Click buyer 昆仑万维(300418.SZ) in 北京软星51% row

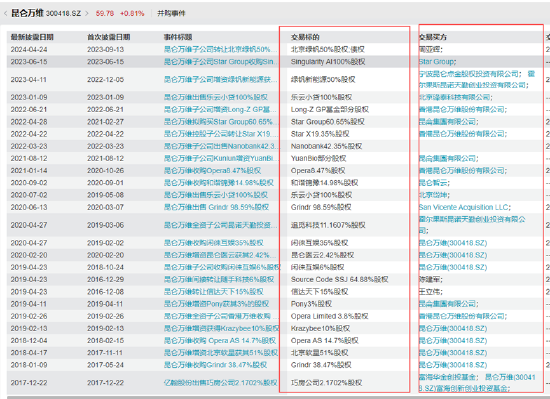[x=453, y=353]
